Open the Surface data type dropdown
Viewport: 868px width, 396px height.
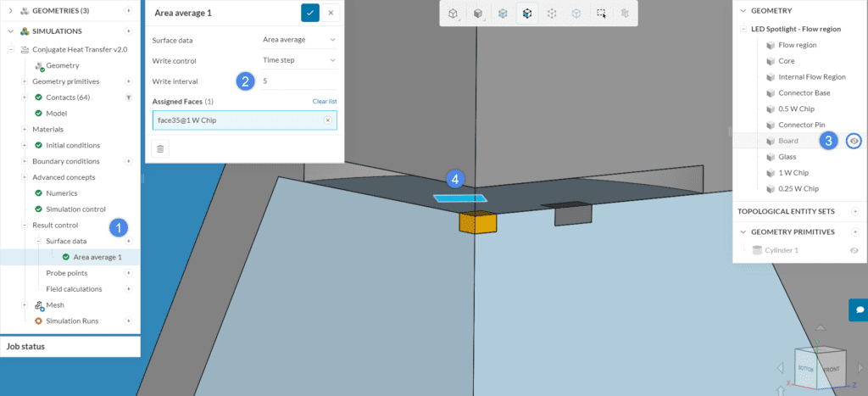pyautogui.click(x=298, y=40)
